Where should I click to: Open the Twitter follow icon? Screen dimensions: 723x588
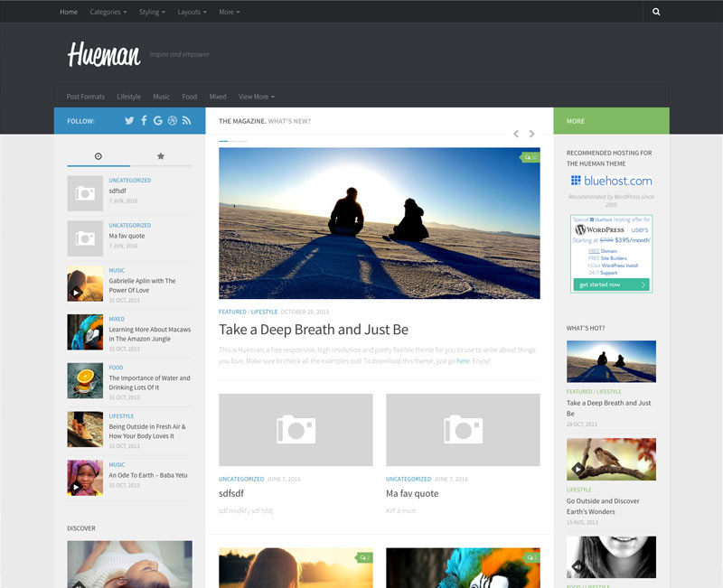pyautogui.click(x=129, y=121)
